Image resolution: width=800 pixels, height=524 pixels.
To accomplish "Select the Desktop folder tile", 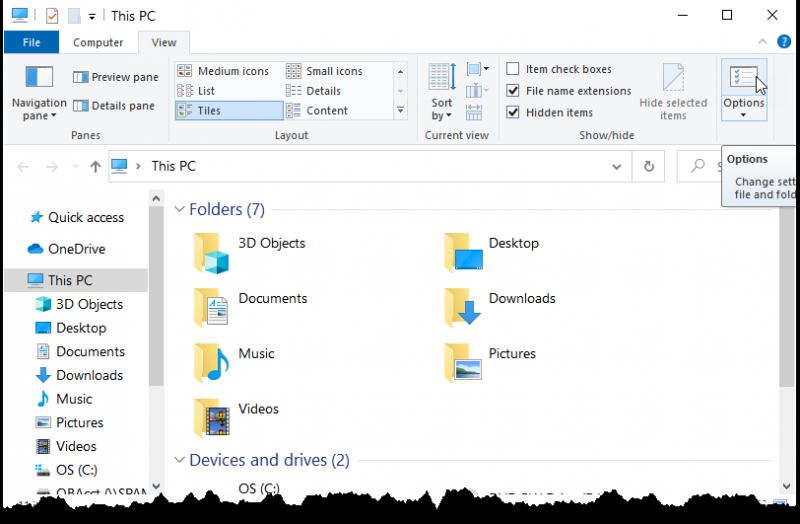I will pos(492,253).
